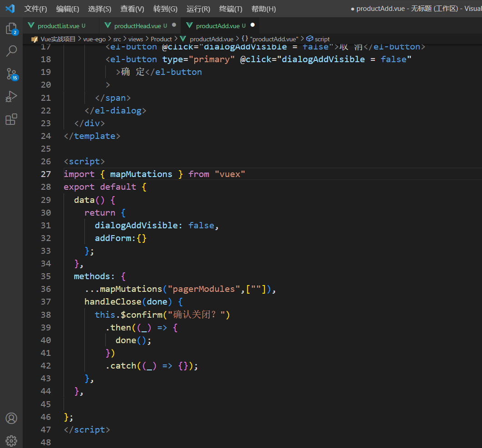Click line number 36 in the gutter
The width and height of the screenshot is (482, 448).
[x=46, y=289]
